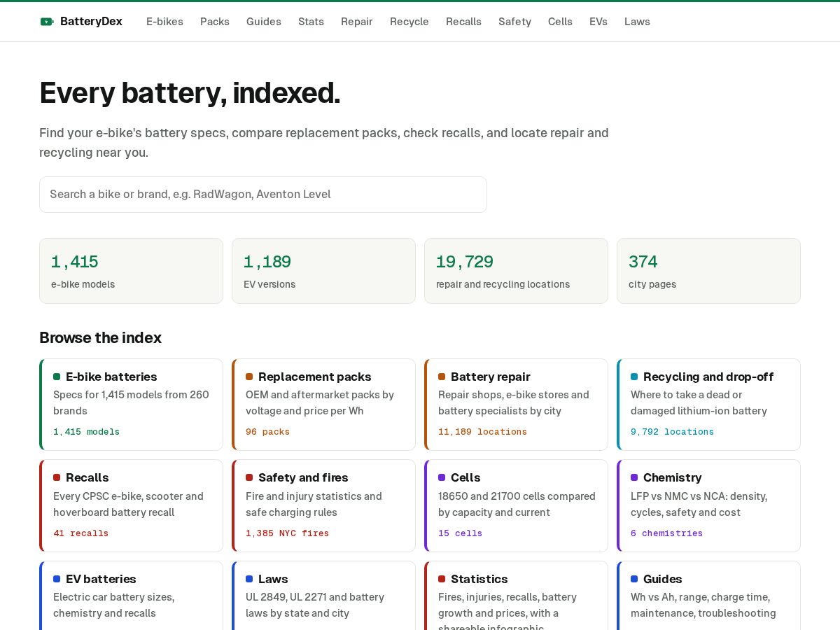
Task: Click the red square beside Statistics
Action: (442, 579)
